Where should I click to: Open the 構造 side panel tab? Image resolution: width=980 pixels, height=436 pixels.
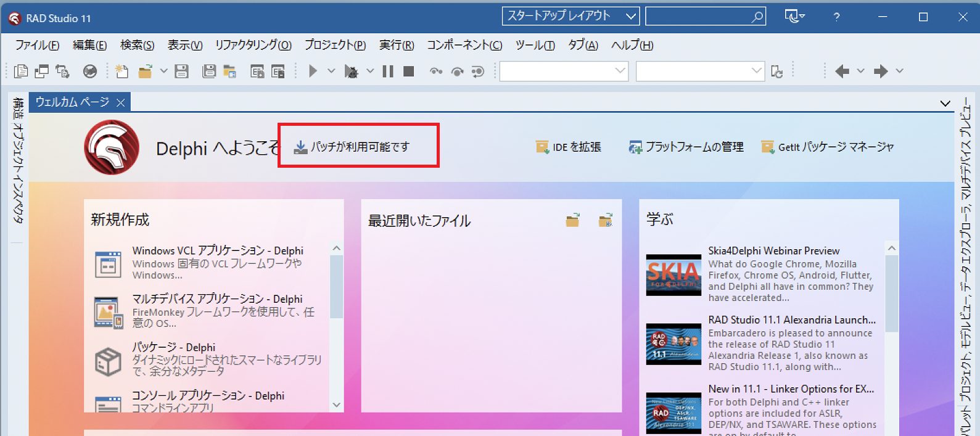[18, 108]
